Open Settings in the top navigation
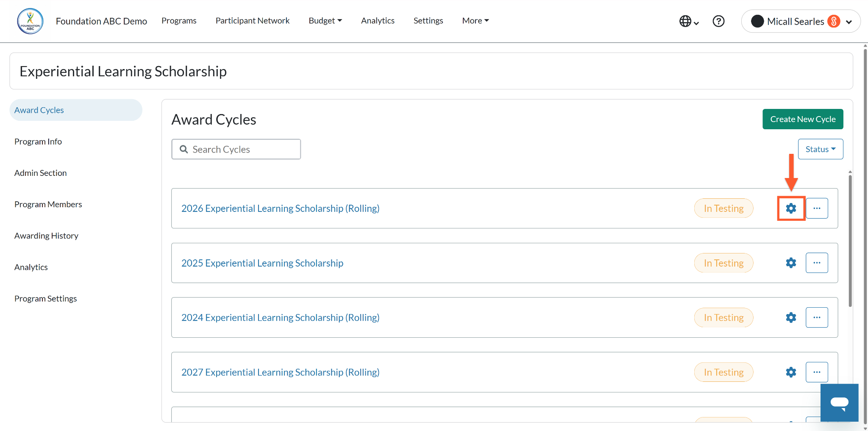This screenshot has width=868, height=431. [x=428, y=20]
